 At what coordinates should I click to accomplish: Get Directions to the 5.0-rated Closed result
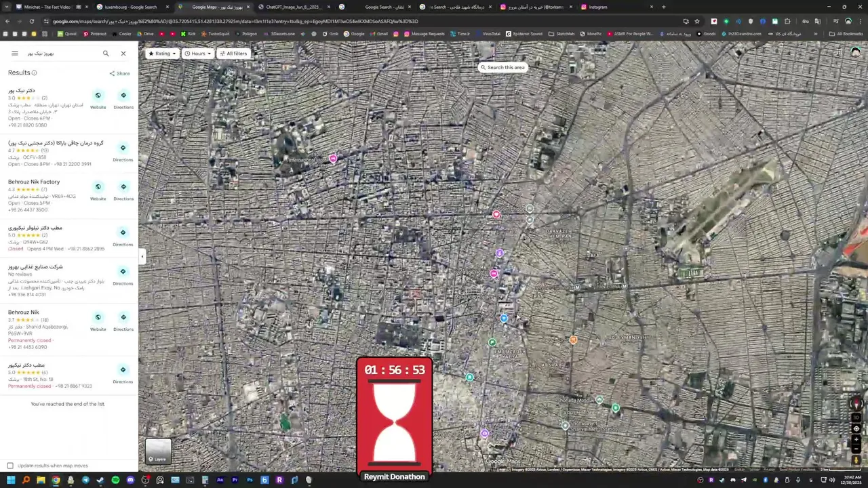pos(123,237)
